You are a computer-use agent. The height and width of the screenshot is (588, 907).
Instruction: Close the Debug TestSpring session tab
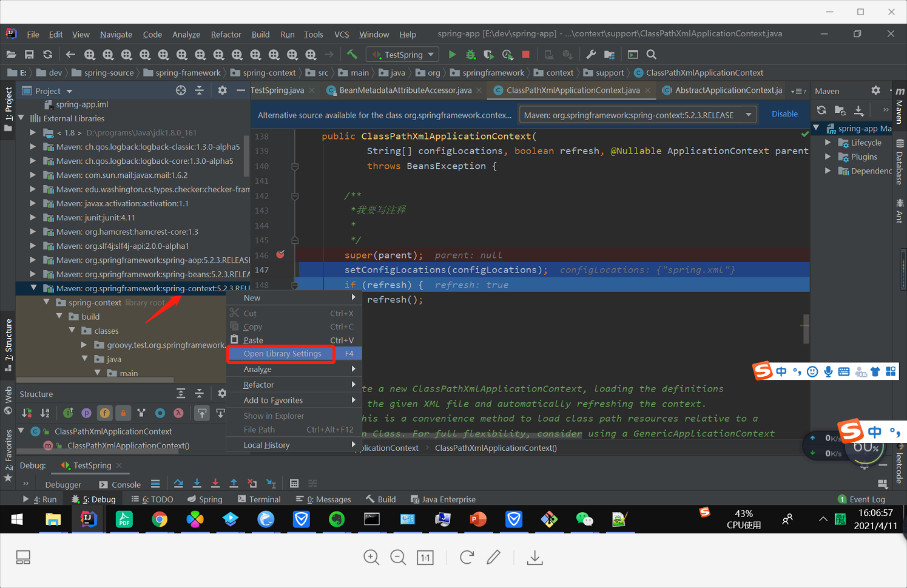(x=120, y=465)
